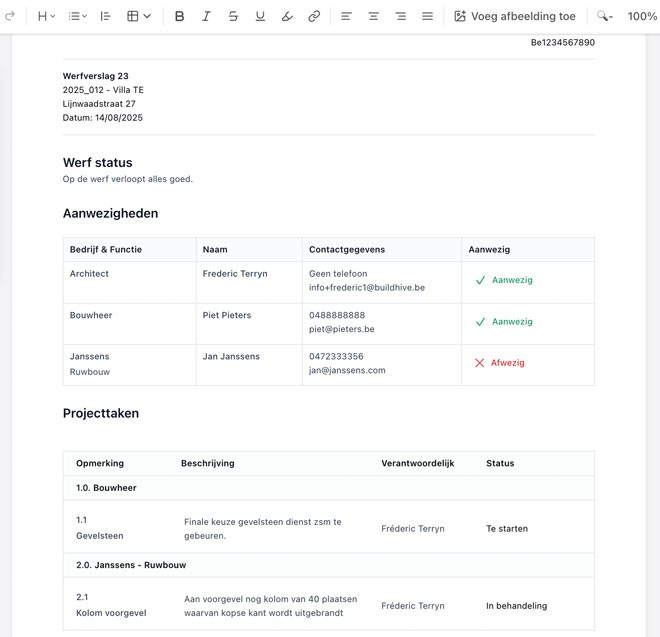Select the highlighter marker tool

pos(287,16)
